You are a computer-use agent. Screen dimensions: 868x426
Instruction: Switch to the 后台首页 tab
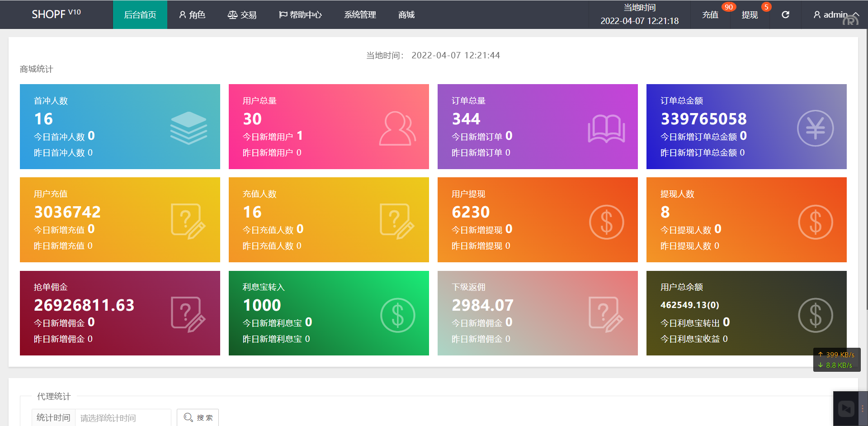click(140, 14)
